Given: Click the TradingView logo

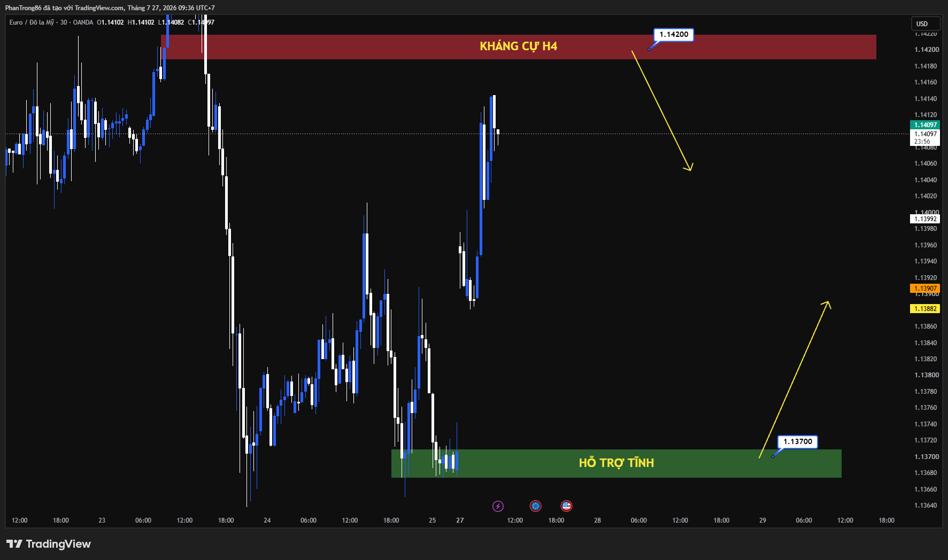Looking at the screenshot, I should (49, 544).
